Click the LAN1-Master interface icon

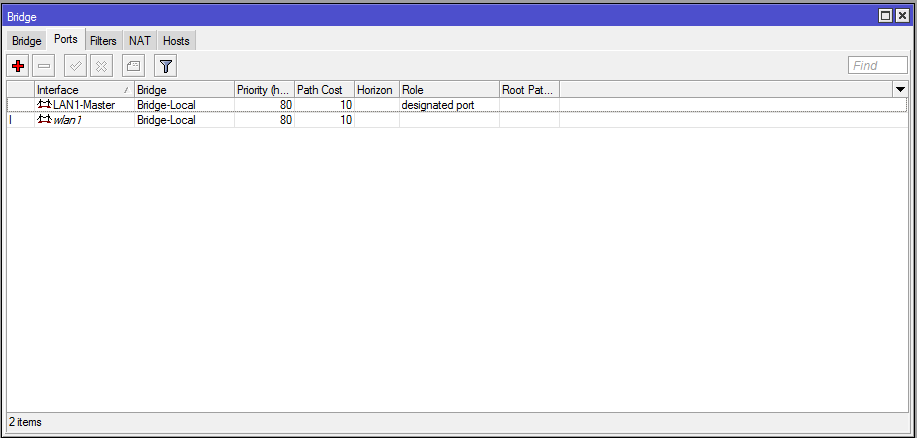pyautogui.click(x=44, y=105)
